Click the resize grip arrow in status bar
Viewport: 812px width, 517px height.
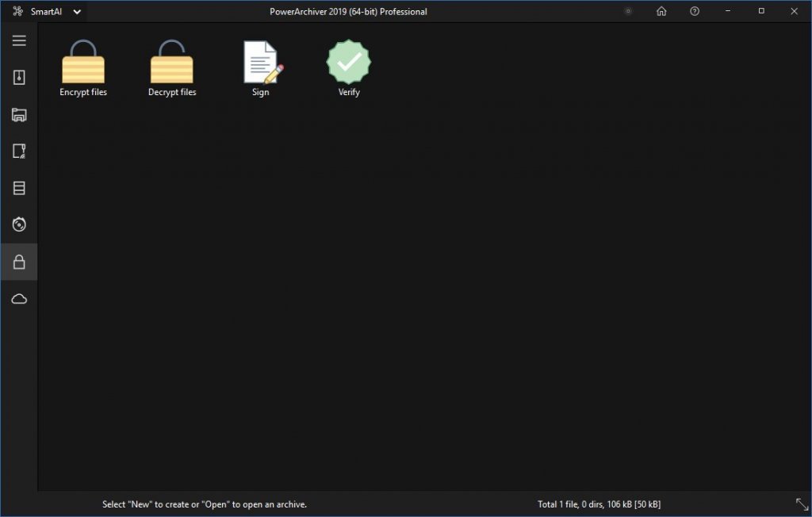(802, 504)
